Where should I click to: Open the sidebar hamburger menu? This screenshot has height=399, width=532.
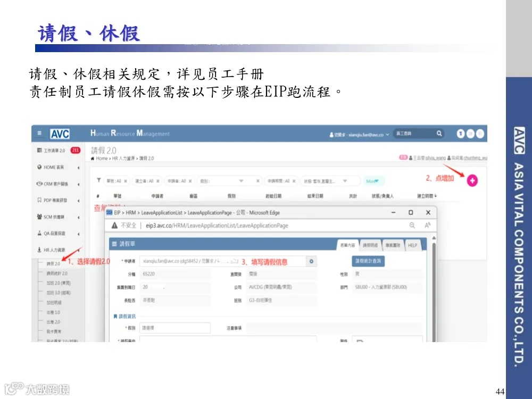coord(39,134)
